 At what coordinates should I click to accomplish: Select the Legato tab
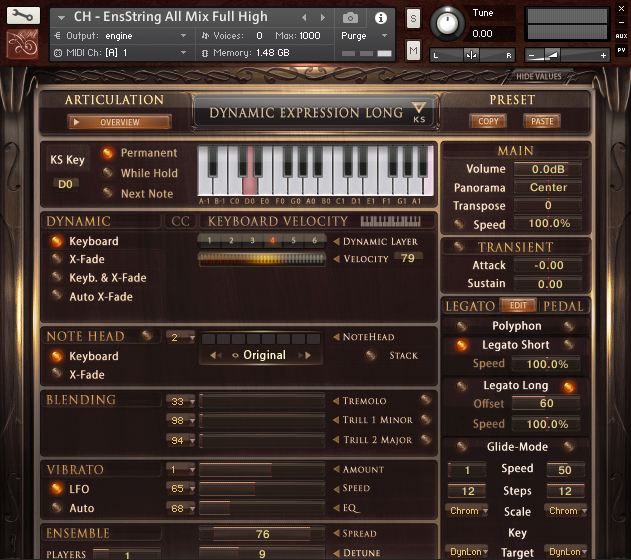[470, 306]
